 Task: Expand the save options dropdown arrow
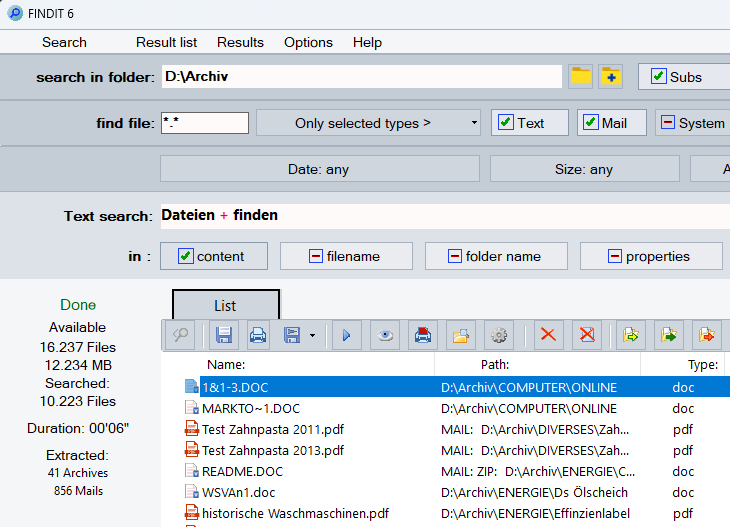pyautogui.click(x=313, y=335)
